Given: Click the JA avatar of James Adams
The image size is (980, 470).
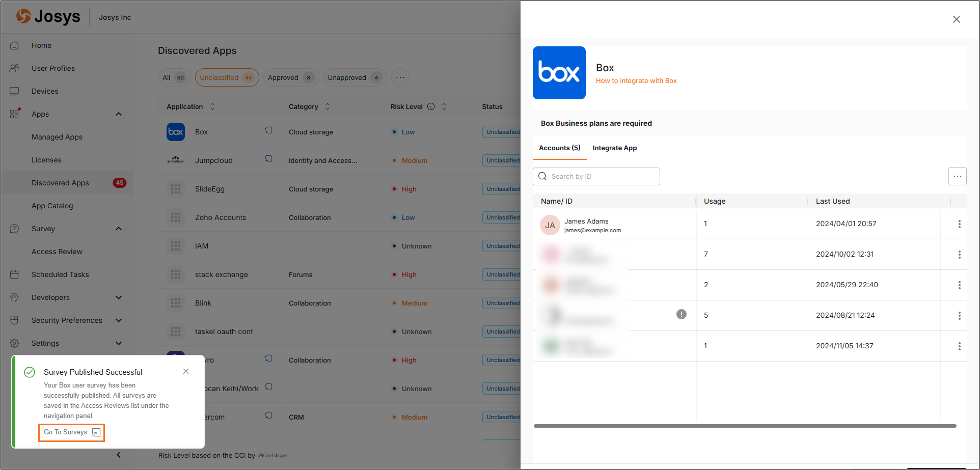Looking at the screenshot, I should (550, 225).
